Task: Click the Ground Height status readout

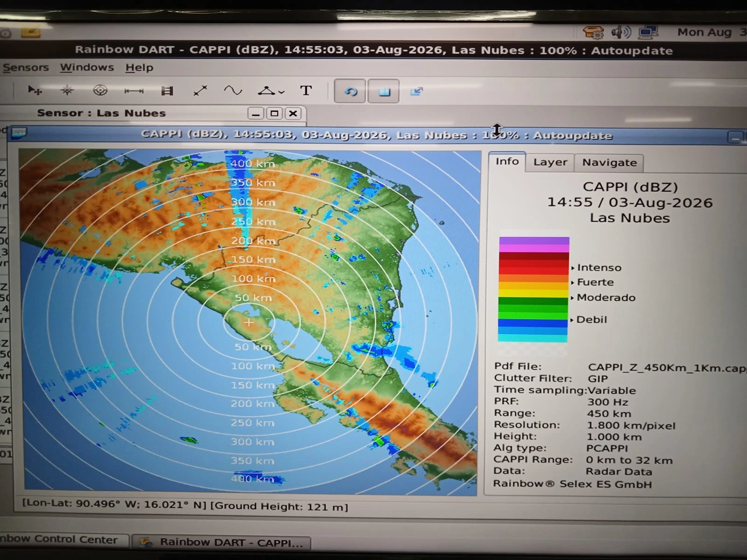Action: pyautogui.click(x=279, y=507)
